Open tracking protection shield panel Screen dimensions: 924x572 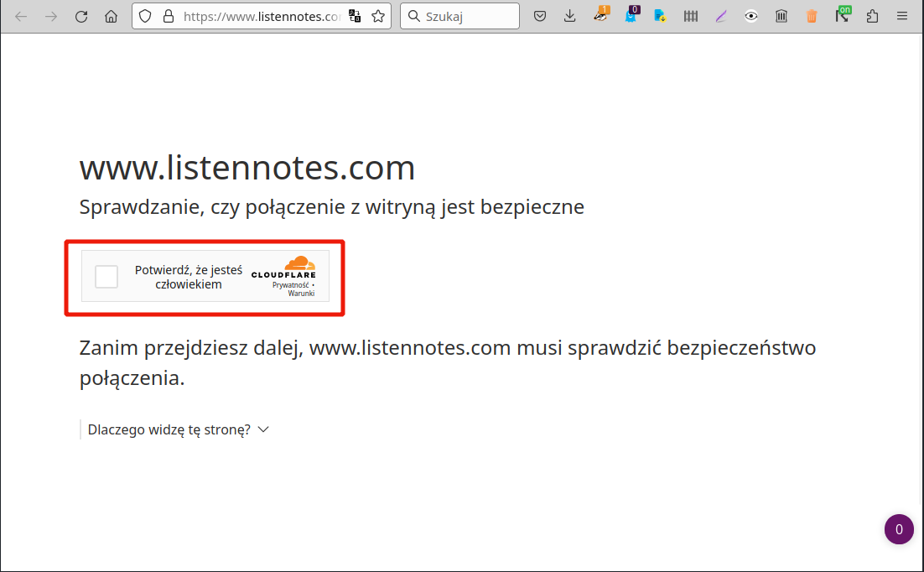pos(146,16)
